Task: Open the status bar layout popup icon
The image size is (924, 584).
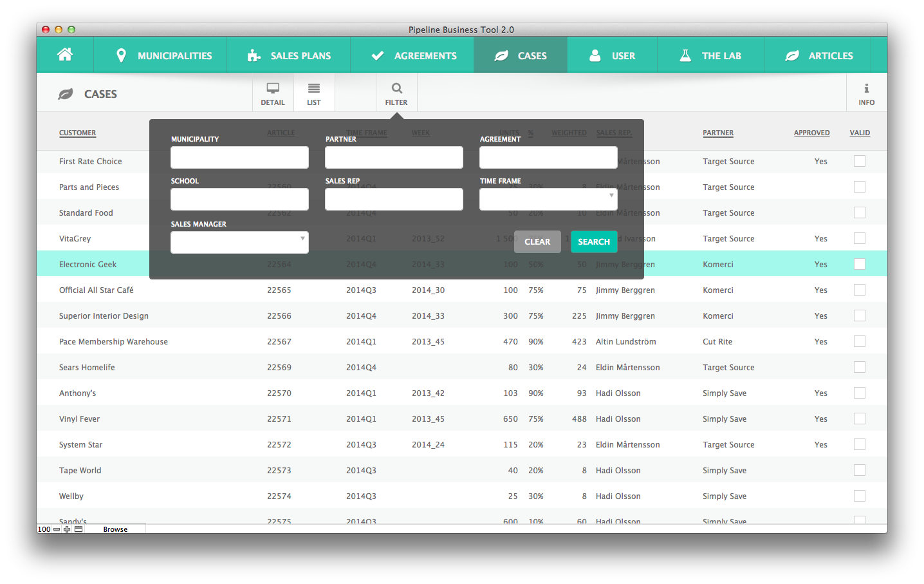Action: tap(79, 529)
